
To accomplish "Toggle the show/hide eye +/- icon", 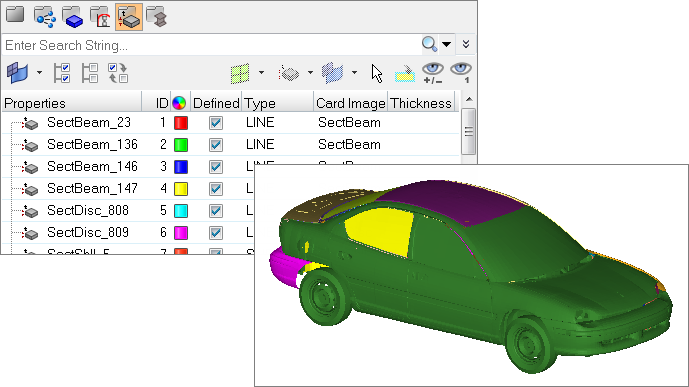I will pos(433,73).
